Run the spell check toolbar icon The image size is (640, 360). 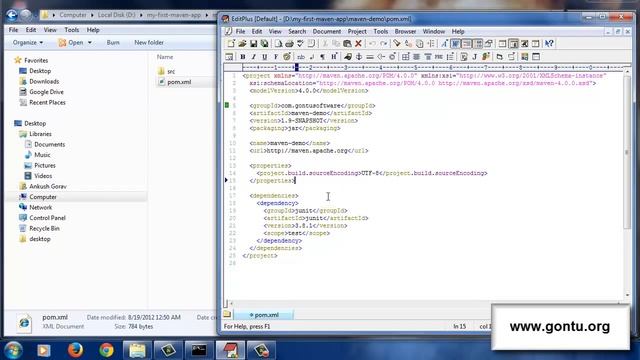click(x=300, y=44)
